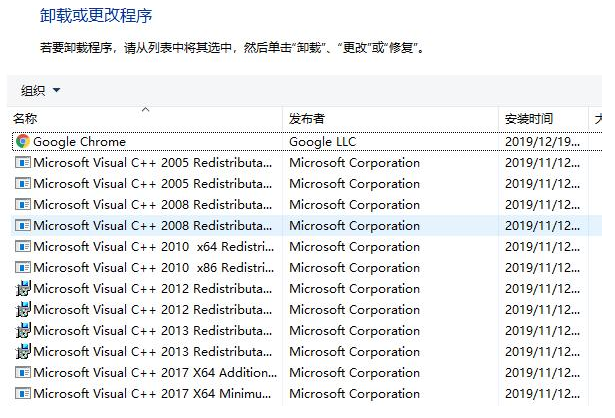The height and width of the screenshot is (418, 615).
Task: Select Microsoft Visual C++ 2017 X64 Additional name
Action: coord(152,373)
